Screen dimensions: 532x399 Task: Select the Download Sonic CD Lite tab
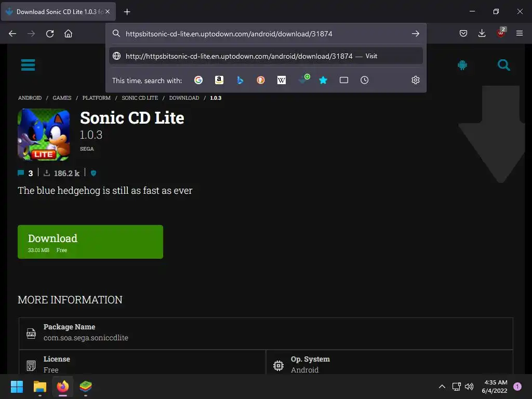(58, 11)
